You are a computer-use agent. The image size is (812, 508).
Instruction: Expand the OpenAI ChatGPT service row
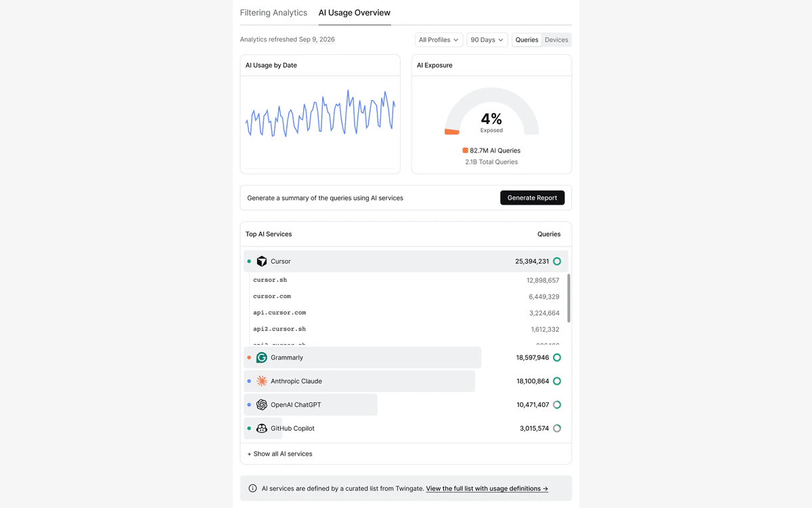[406, 405]
